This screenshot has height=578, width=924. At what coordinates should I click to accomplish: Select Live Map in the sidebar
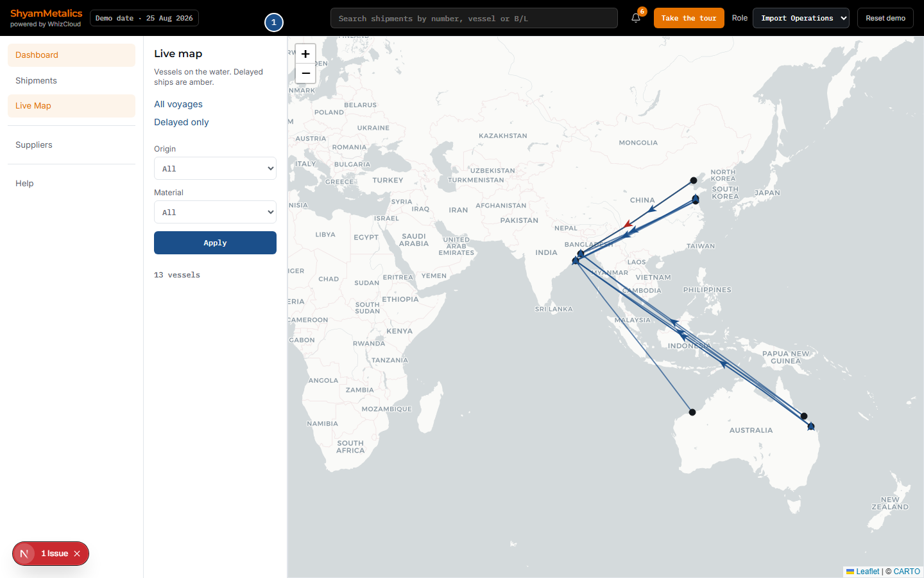point(71,106)
